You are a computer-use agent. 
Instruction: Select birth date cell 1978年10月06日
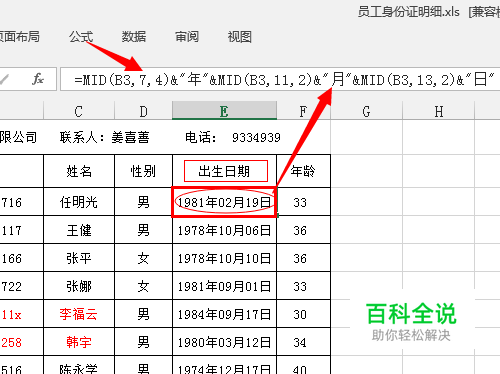(225, 230)
